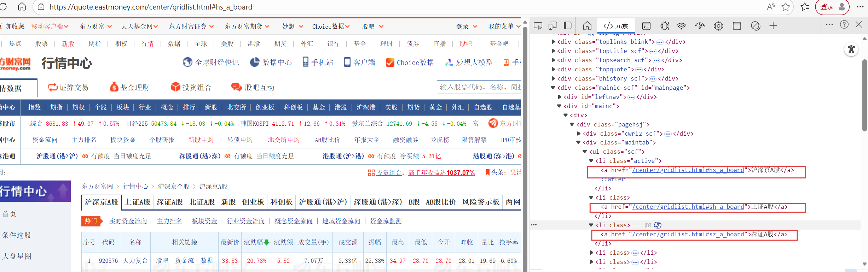Click the 数据中心 pie chart icon
The height and width of the screenshot is (272, 868).
coord(255,62)
